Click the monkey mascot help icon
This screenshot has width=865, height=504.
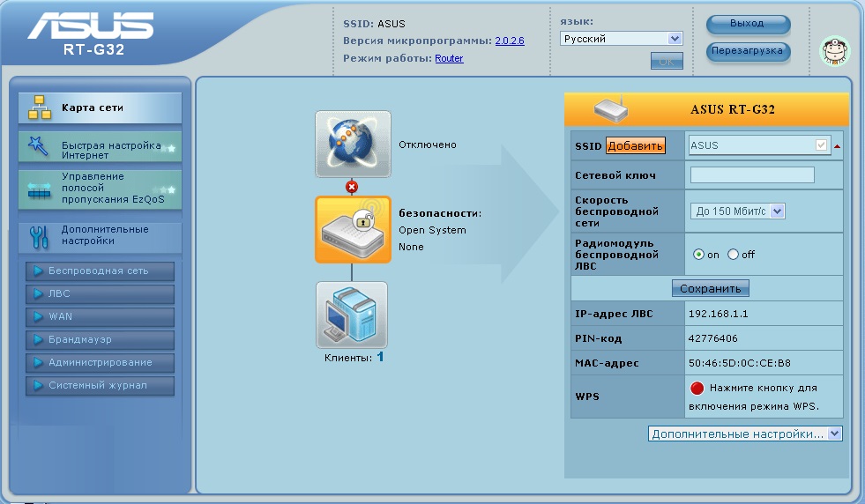pos(835,51)
